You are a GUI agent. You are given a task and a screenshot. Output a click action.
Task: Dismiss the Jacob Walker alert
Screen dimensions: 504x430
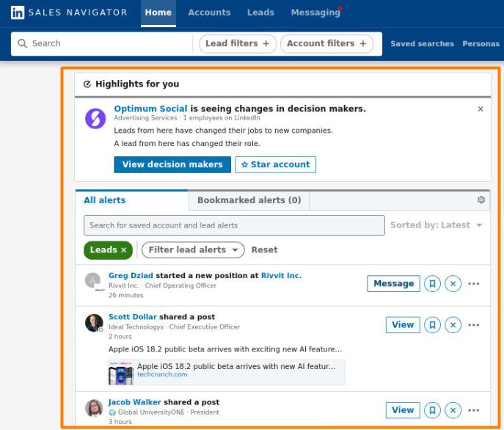pos(453,410)
